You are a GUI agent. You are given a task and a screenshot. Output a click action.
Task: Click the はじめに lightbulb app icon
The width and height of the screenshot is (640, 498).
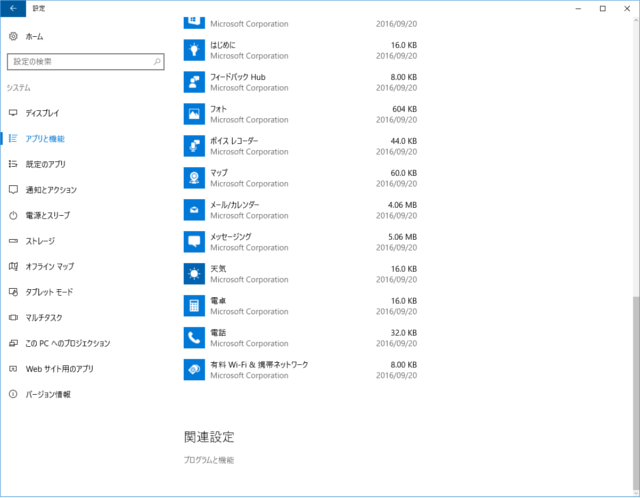click(194, 50)
